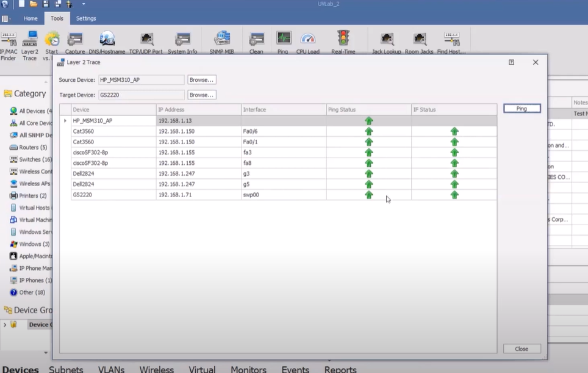Open the Ping tool in ribbon
Viewport: 588px width, 373px height.
click(283, 43)
